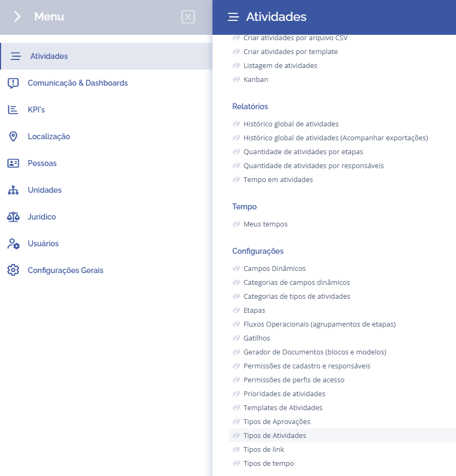The image size is (456, 476).
Task: Open Campos Dinâmicos configuration
Action: pos(275,268)
